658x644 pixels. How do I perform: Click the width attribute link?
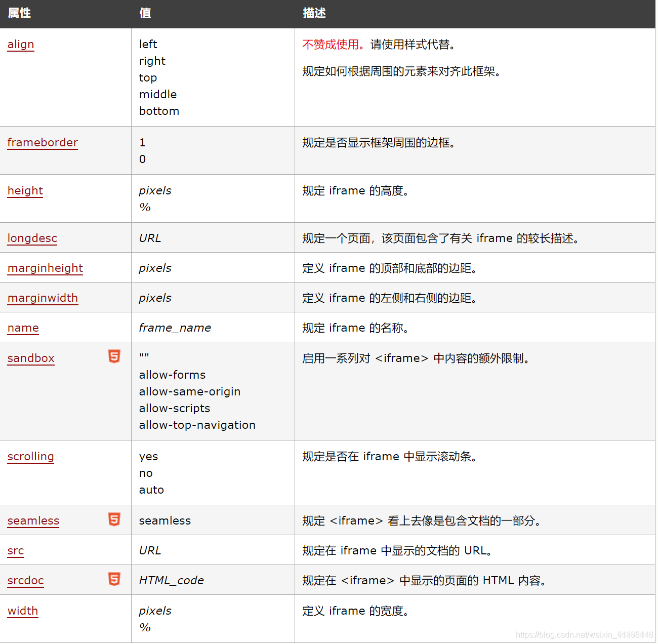click(x=22, y=611)
